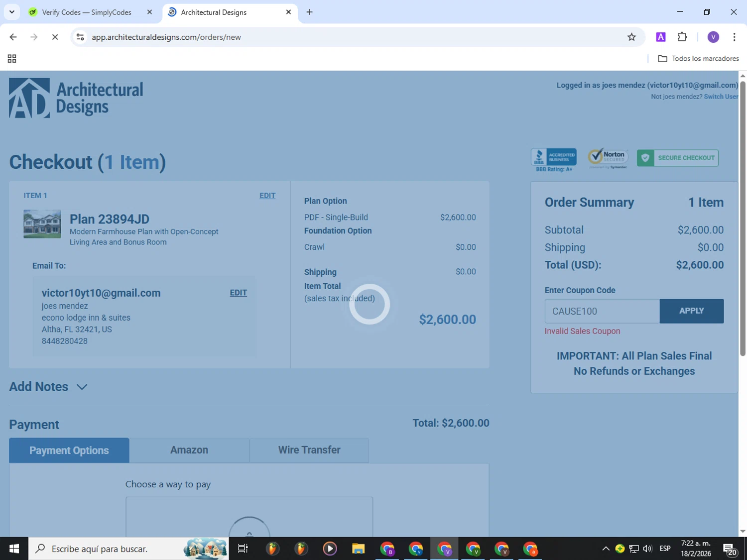This screenshot has width=747, height=560.
Task: Switch to Wire Transfer payment tab
Action: tap(309, 450)
